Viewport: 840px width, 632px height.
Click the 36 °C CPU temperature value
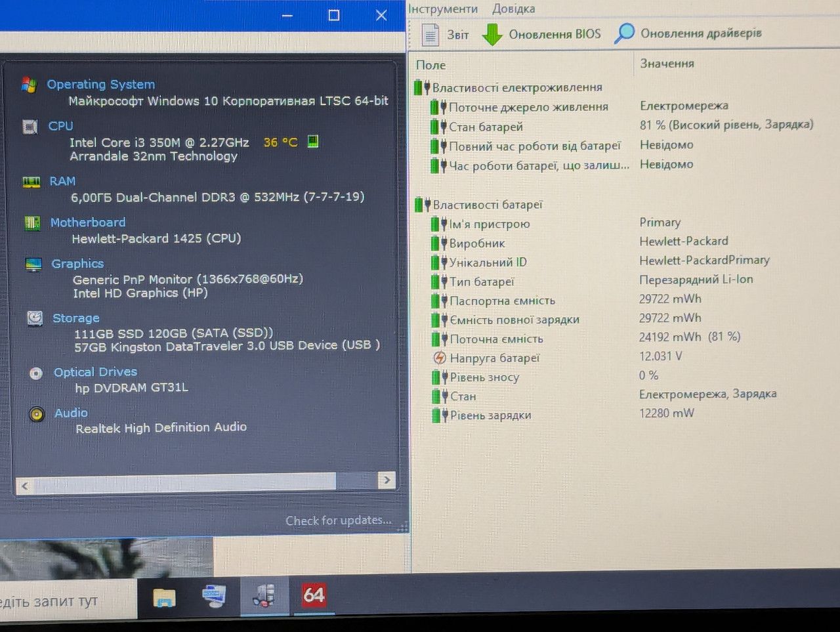click(280, 142)
